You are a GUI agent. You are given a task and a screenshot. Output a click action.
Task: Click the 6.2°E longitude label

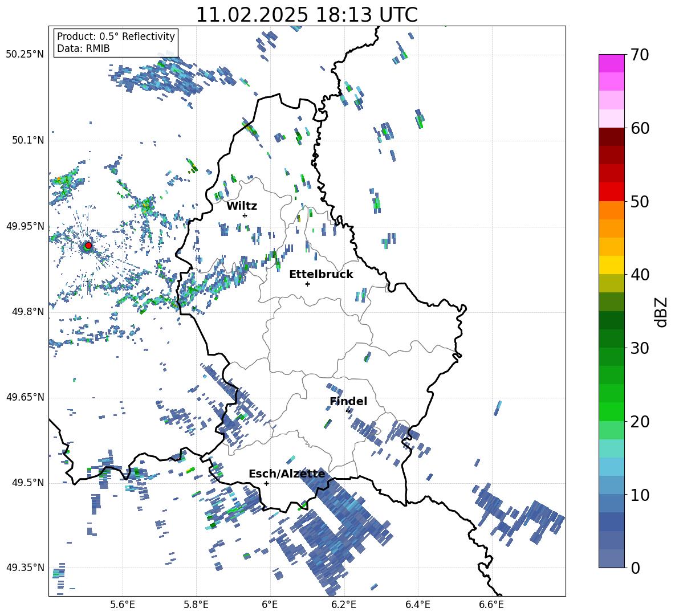[x=344, y=605]
